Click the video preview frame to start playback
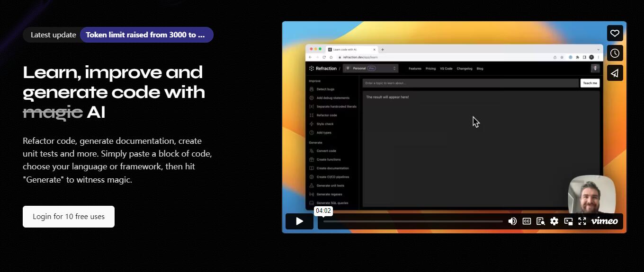 pyautogui.click(x=454, y=127)
